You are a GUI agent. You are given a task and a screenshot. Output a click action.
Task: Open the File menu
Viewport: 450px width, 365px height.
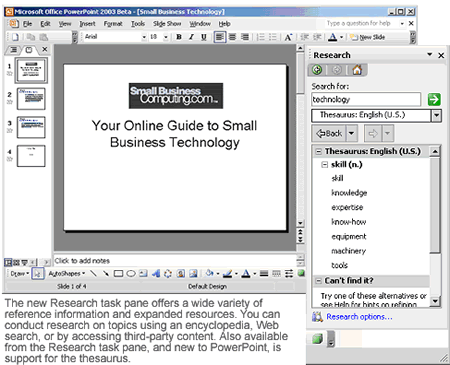(27, 24)
